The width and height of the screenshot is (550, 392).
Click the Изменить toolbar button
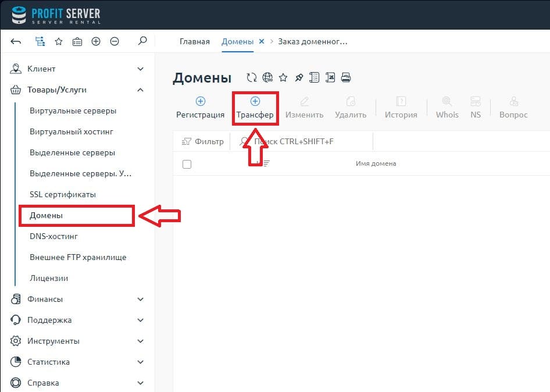304,108
